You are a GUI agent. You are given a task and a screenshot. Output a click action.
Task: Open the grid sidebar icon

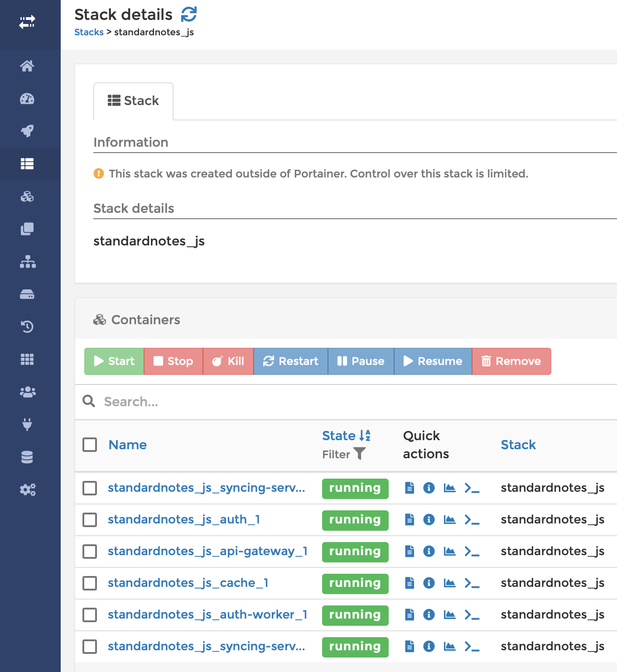coord(27,360)
